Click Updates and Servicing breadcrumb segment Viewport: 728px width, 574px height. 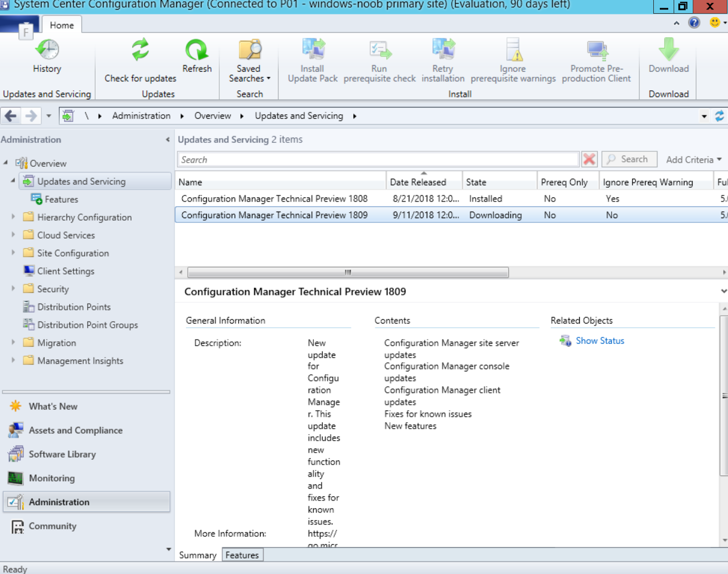tap(299, 116)
